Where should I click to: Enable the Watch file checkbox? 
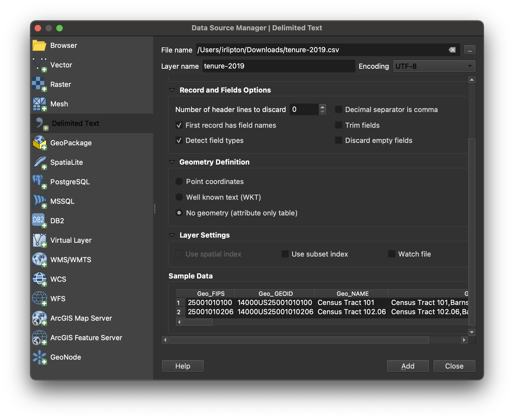pos(391,254)
